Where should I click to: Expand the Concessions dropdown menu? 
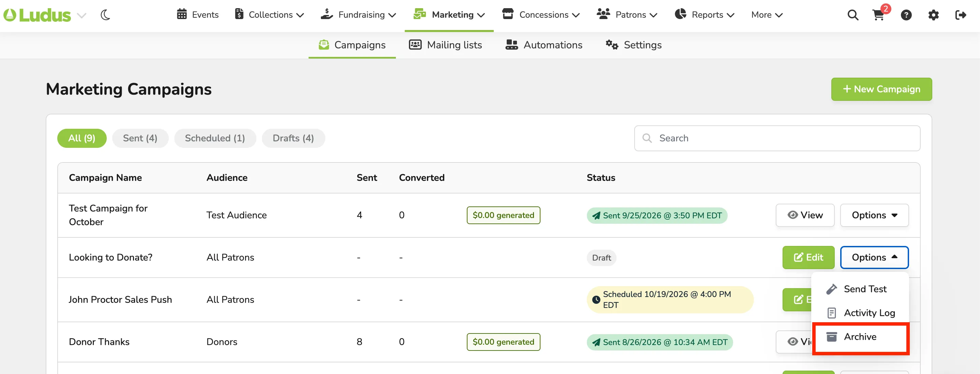pos(540,15)
